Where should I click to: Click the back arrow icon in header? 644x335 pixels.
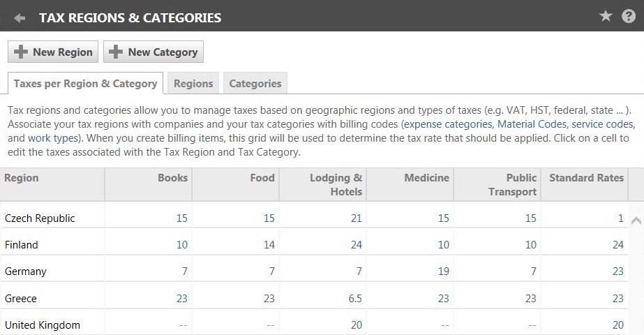(20, 17)
